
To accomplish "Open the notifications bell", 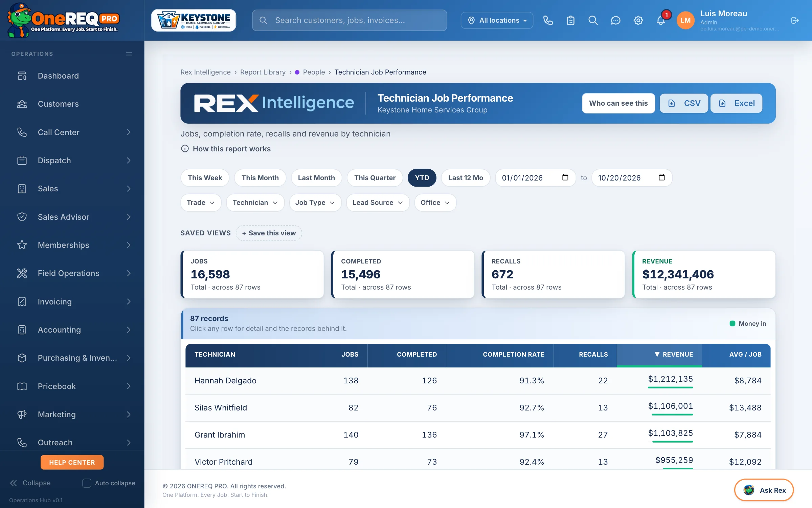I will coord(661,20).
